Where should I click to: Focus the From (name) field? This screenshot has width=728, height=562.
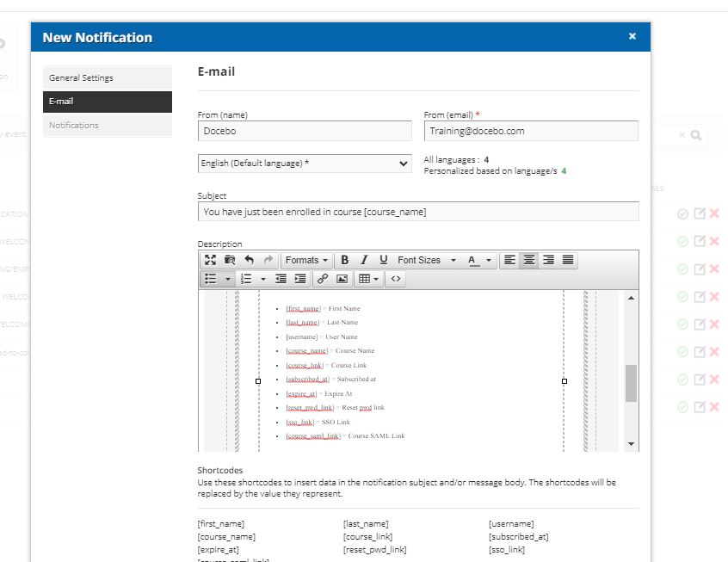pyautogui.click(x=305, y=131)
